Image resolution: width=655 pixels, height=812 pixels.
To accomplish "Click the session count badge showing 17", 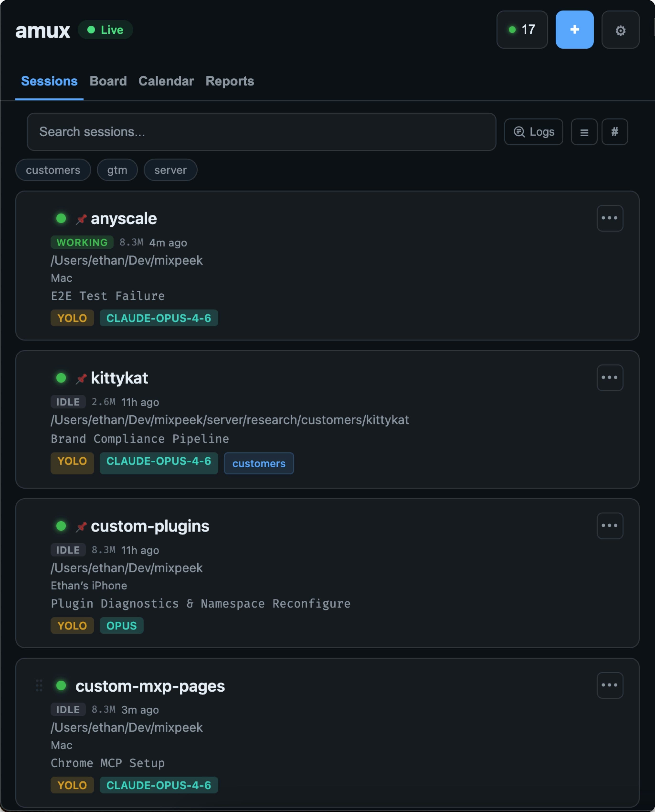I will [x=522, y=30].
